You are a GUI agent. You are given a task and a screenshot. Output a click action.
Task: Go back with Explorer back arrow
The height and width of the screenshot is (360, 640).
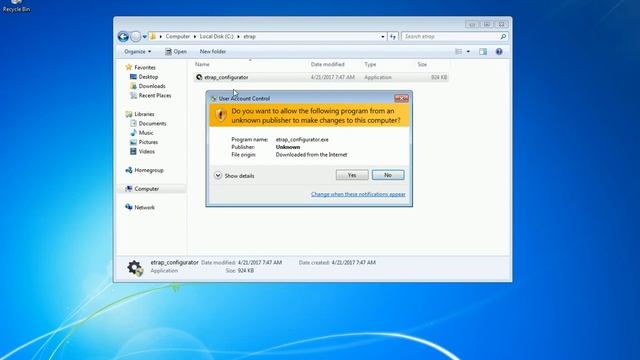tap(123, 37)
